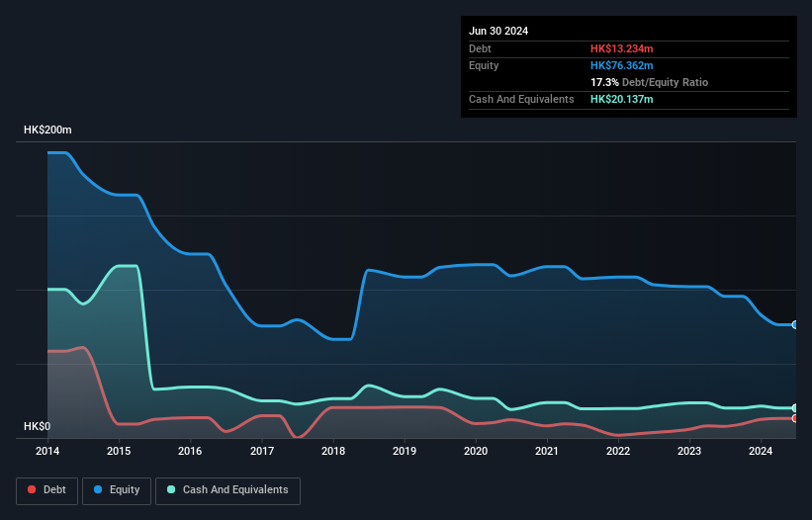The image size is (812, 520).
Task: Select the 2021 x-axis label
Action: [x=547, y=452]
